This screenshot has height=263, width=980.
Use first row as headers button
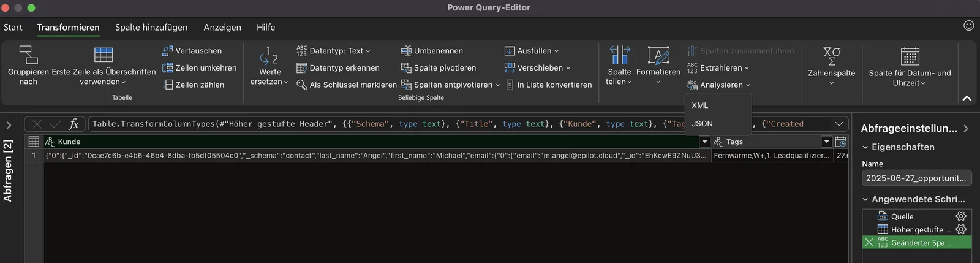pyautogui.click(x=104, y=65)
